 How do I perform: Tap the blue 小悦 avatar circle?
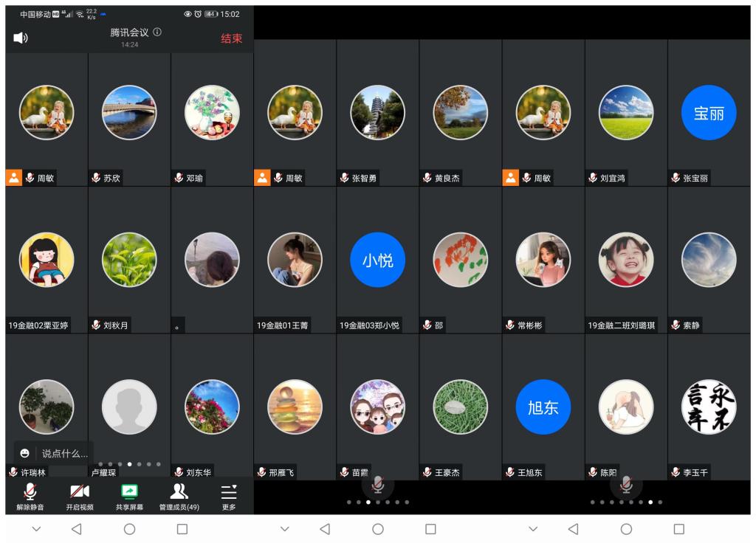[x=377, y=260]
